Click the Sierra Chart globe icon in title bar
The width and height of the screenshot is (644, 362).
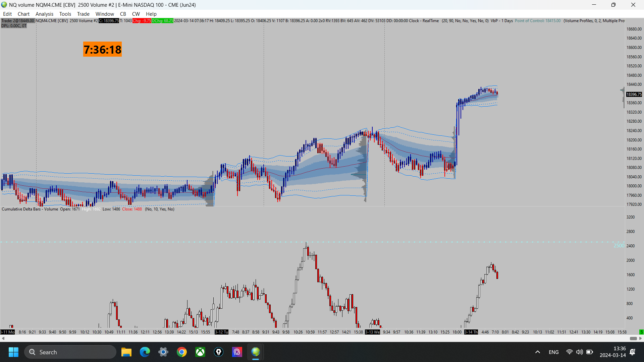pos(4,5)
